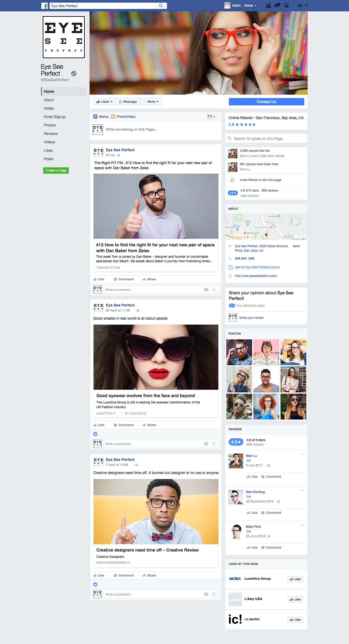Switch to the Photo/Video composer tab

[123, 117]
